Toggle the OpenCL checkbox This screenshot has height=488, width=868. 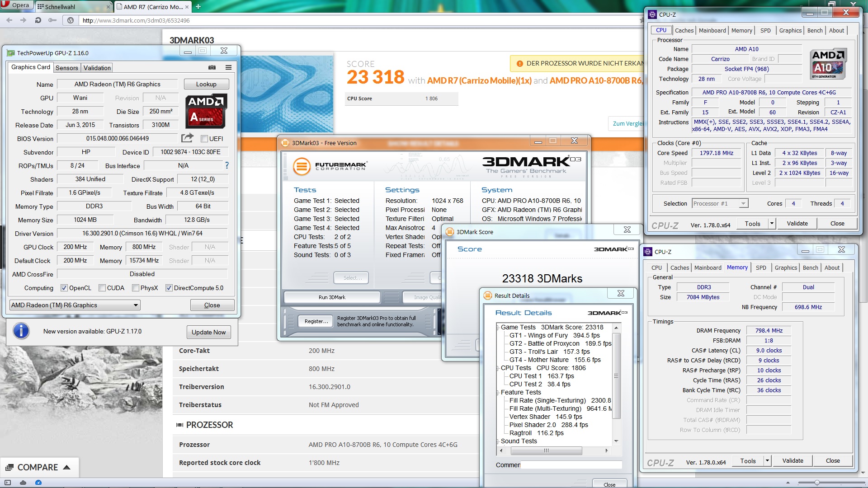coord(64,288)
